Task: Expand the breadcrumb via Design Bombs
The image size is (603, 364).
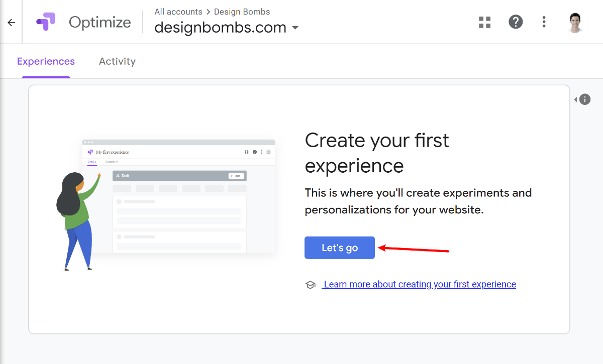Action: (x=242, y=12)
